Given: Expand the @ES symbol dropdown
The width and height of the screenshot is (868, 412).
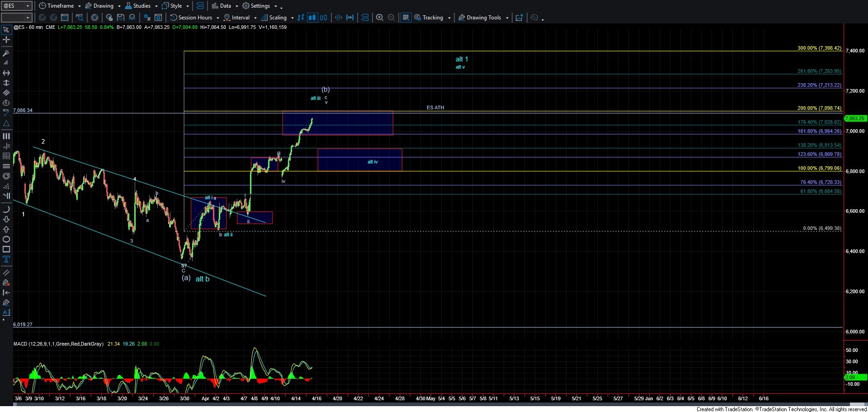Looking at the screenshot, I should pos(28,6).
